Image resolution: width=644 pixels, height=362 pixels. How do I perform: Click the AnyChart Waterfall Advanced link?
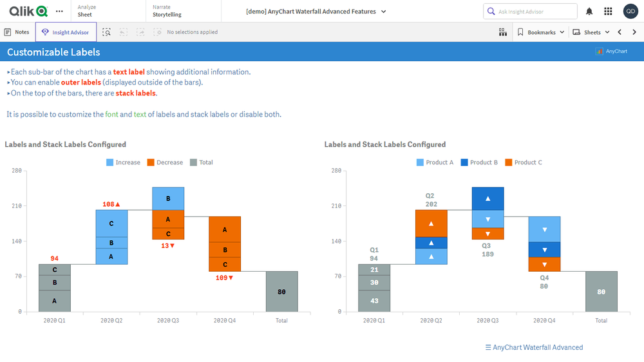click(534, 347)
